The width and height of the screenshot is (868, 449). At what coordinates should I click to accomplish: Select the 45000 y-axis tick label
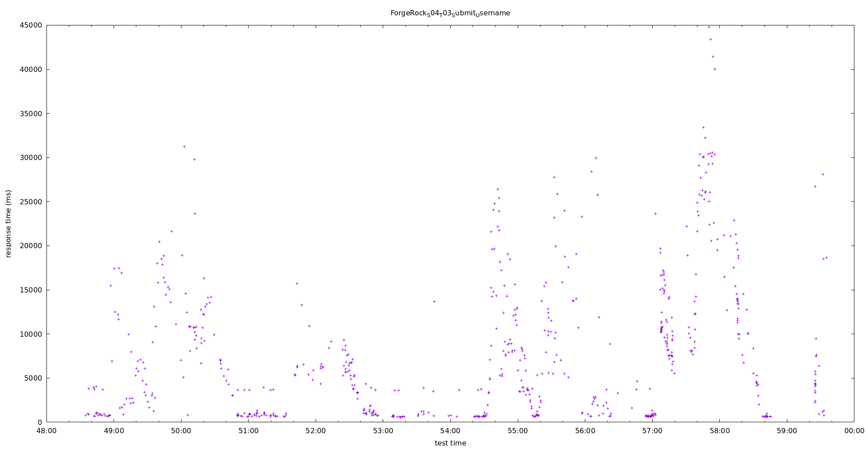point(31,25)
